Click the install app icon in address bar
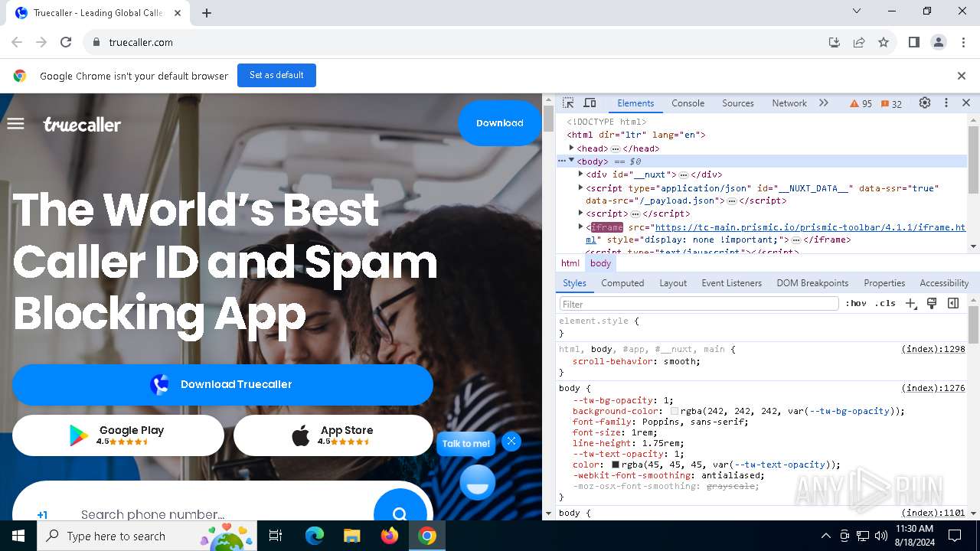 tap(835, 42)
